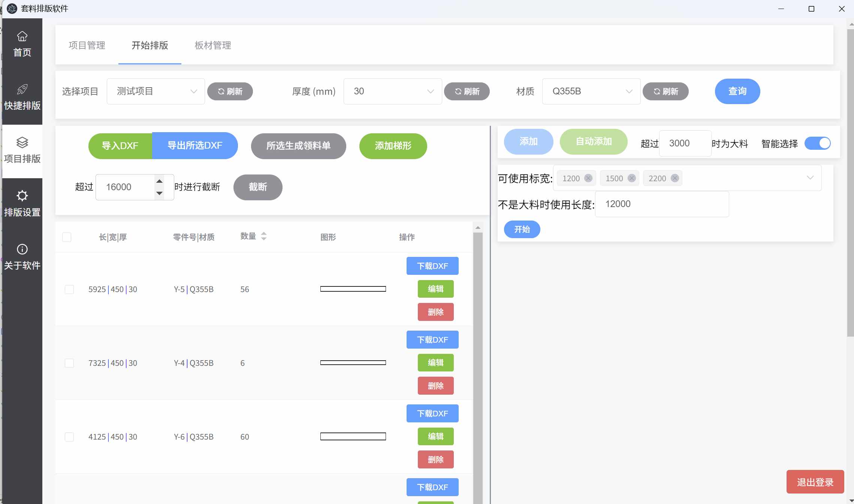The image size is (854, 504).
Task: Expand the 可使用标宽 width selector
Action: (809, 178)
